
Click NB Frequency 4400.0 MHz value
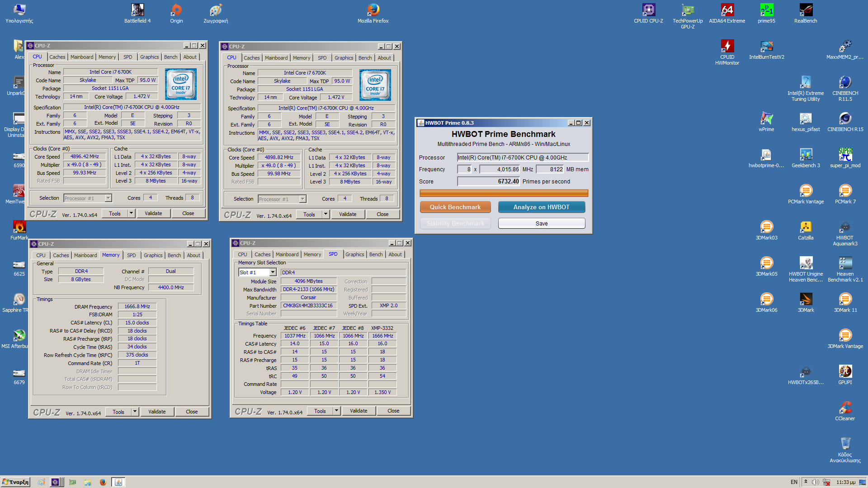click(x=171, y=287)
